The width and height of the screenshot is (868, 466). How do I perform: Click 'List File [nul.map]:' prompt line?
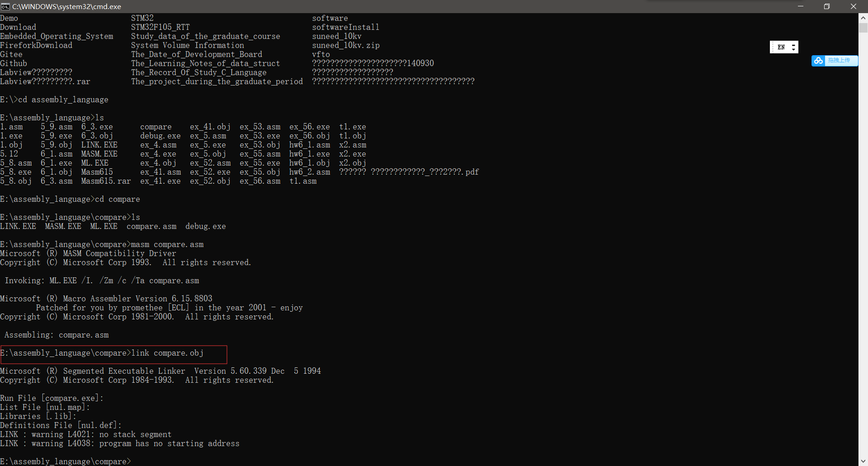tap(45, 407)
